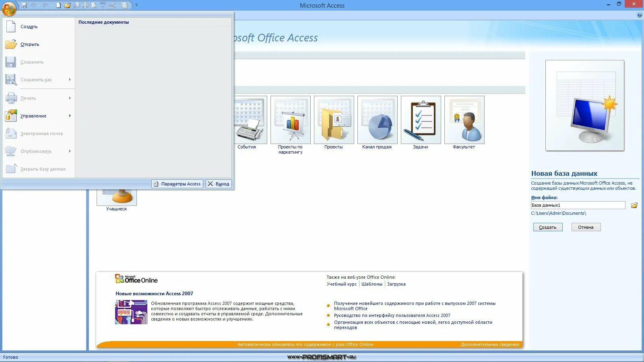Viewport: 644px width, 362px height.
Task: Click the Опубликовать menu icon
Action: [x=11, y=151]
